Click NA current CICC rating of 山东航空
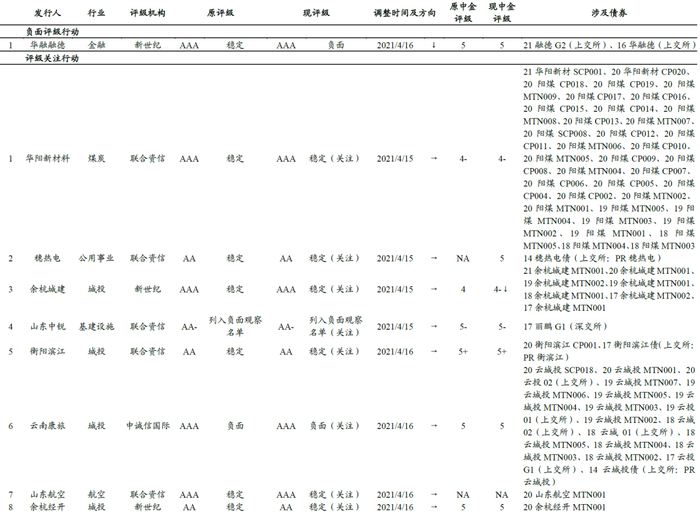Image resolution: width=700 pixels, height=519 pixels. [x=502, y=495]
